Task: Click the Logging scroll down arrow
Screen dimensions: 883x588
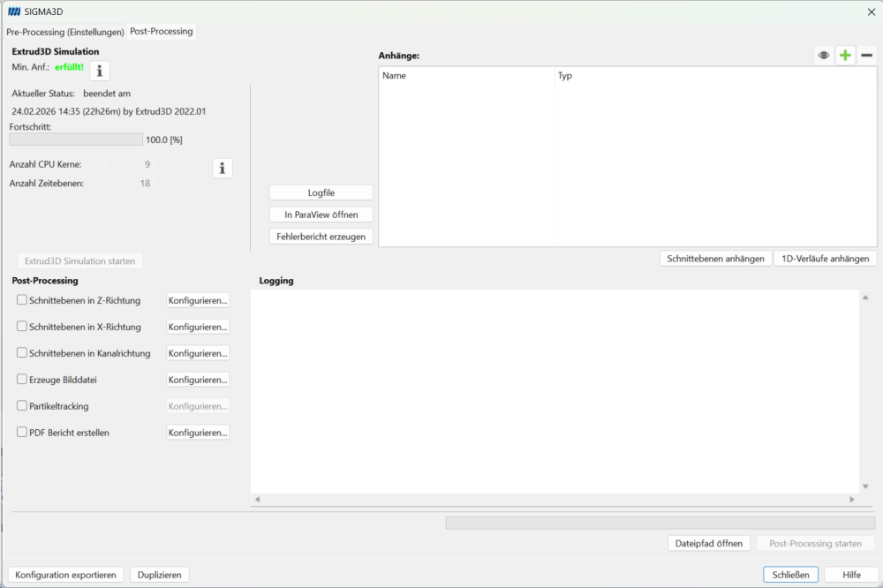Action: (x=865, y=486)
